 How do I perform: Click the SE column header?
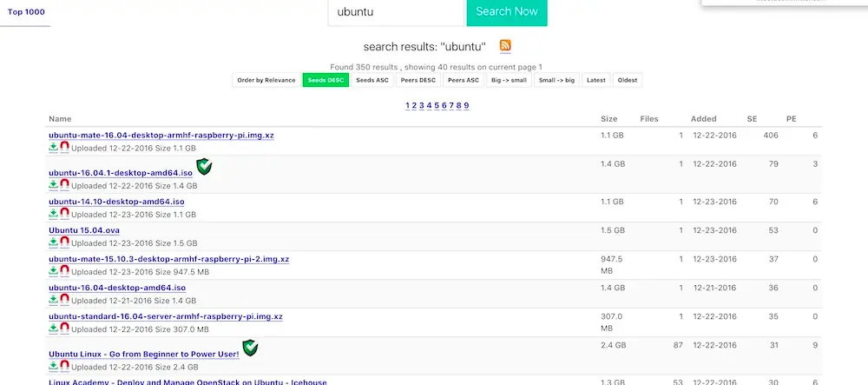point(752,119)
